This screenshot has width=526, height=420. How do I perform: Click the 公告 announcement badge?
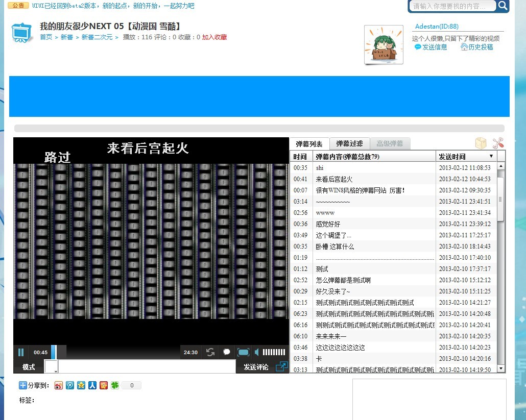pyautogui.click(x=18, y=6)
